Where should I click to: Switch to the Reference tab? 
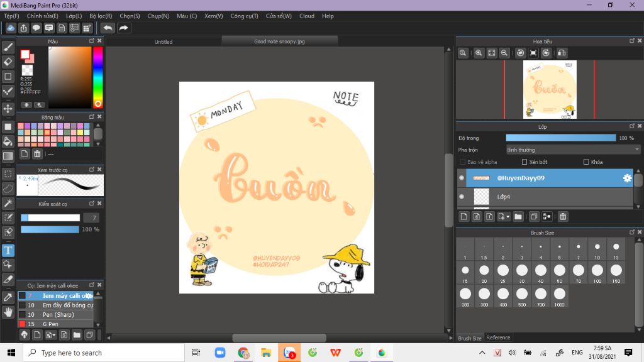pyautogui.click(x=498, y=337)
